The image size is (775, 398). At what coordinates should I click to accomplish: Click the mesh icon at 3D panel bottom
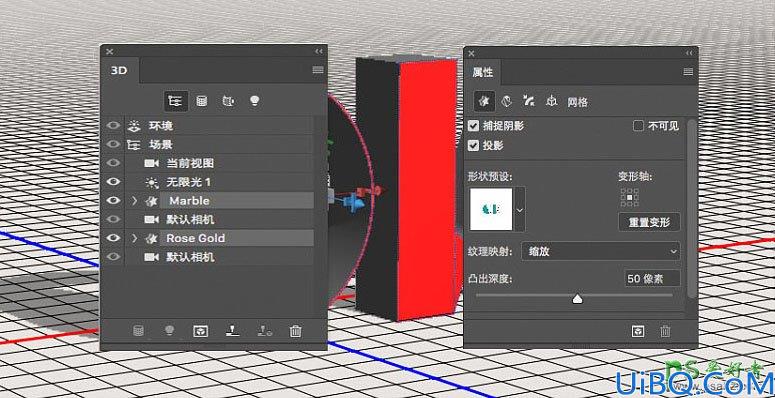[x=138, y=331]
